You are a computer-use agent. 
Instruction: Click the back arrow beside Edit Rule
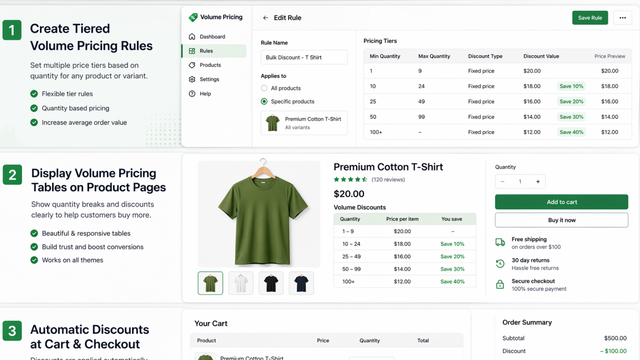click(x=265, y=18)
